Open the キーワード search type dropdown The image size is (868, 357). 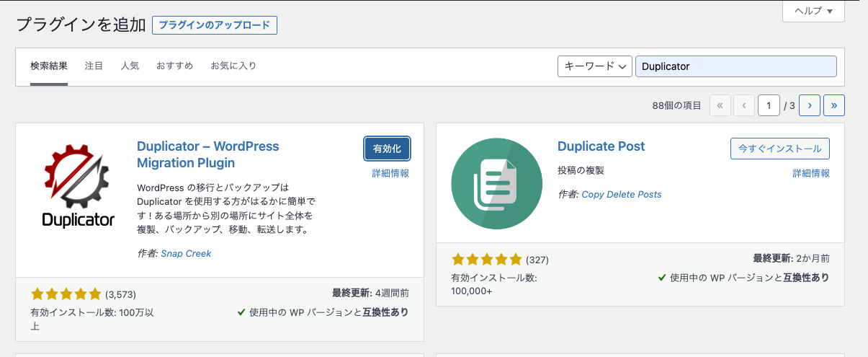click(x=595, y=66)
